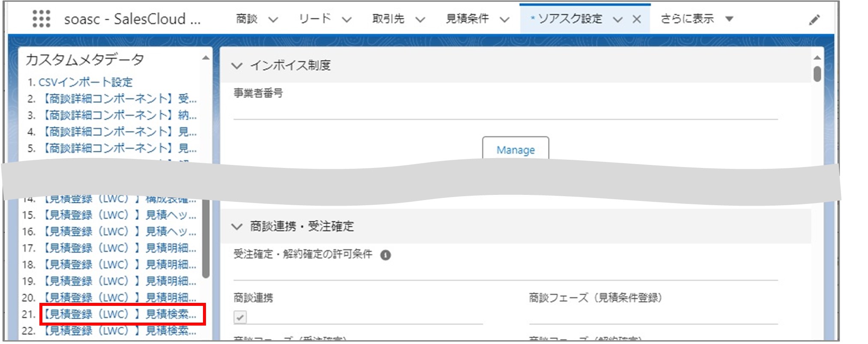Switch to the 商談 tab
This screenshot has height=344, width=868.
tap(247, 19)
